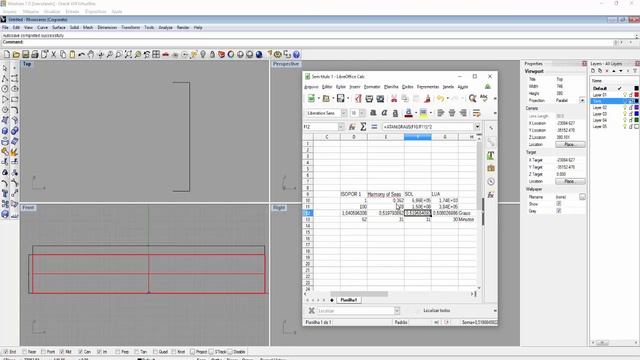Viewport: 640px width, 360px height.
Task: Click the Undo arrow in Rhino toolbar
Action: [x=82, y=54]
